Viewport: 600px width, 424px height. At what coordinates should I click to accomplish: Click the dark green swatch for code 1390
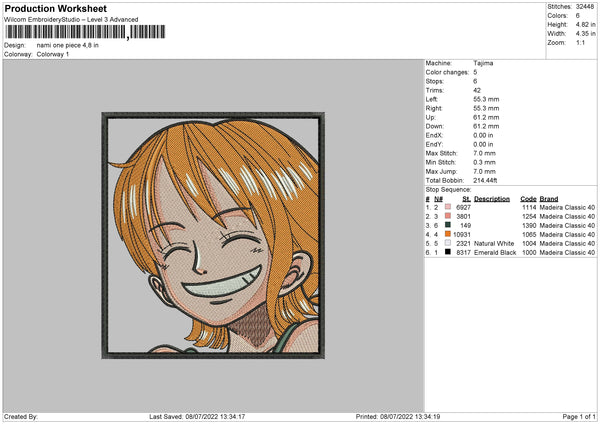tap(448, 225)
